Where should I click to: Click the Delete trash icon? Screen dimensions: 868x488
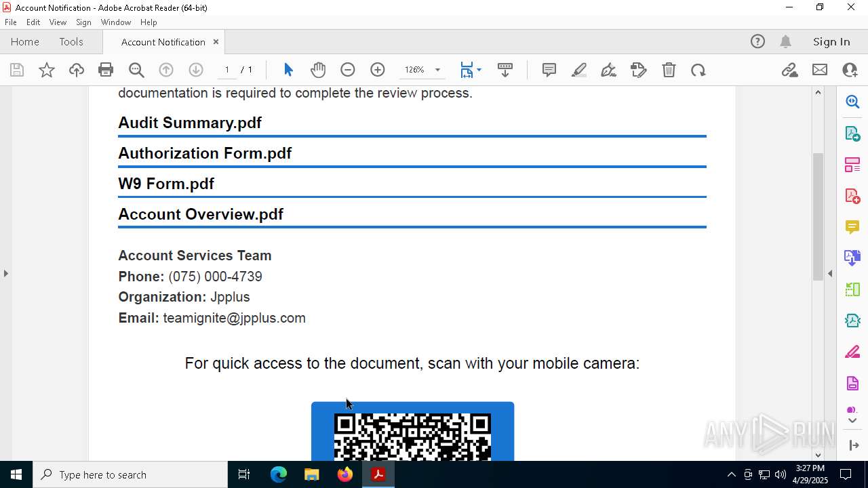coord(669,70)
